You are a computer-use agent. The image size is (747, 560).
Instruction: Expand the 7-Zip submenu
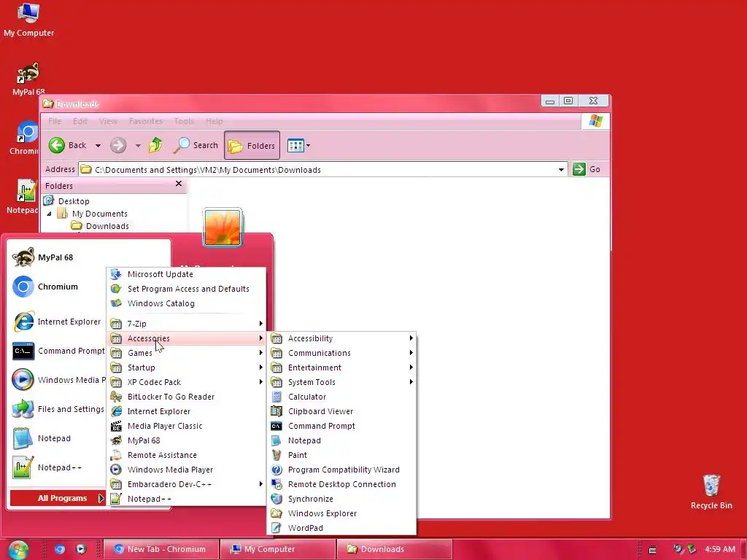click(186, 324)
